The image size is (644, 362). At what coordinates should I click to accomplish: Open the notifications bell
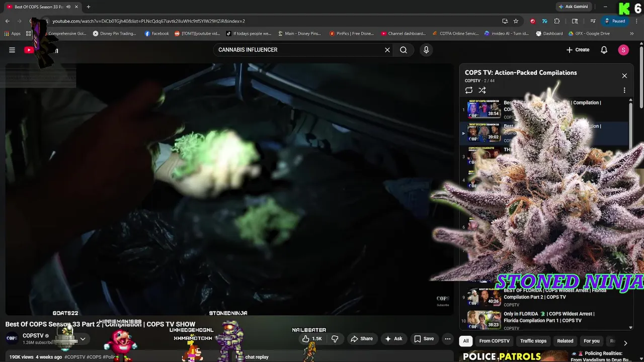(604, 50)
